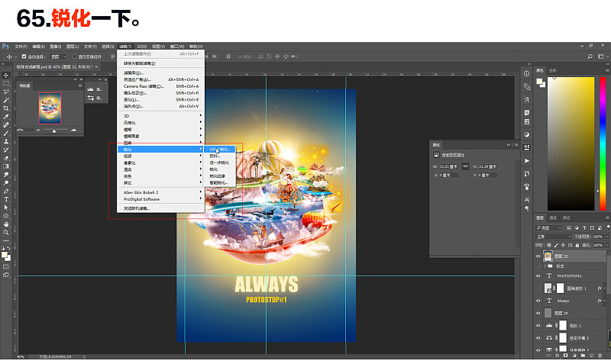The height and width of the screenshot is (364, 611).
Task: Select the Crop tool
Action: (6, 108)
